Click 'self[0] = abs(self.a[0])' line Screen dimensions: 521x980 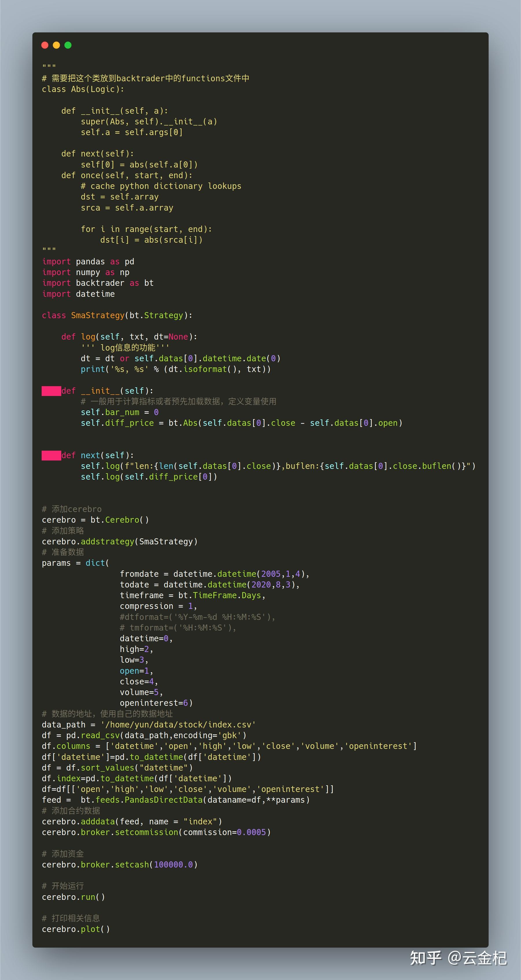(139, 164)
